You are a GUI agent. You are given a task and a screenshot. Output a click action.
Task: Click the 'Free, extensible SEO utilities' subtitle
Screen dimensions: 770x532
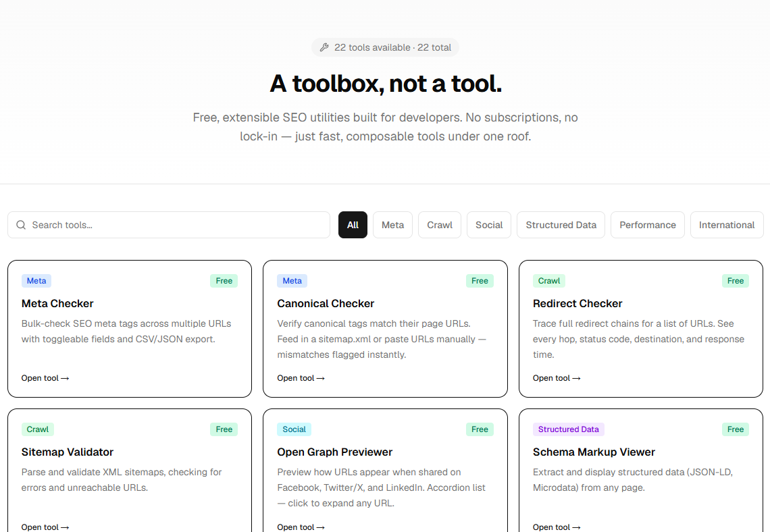coord(386,127)
